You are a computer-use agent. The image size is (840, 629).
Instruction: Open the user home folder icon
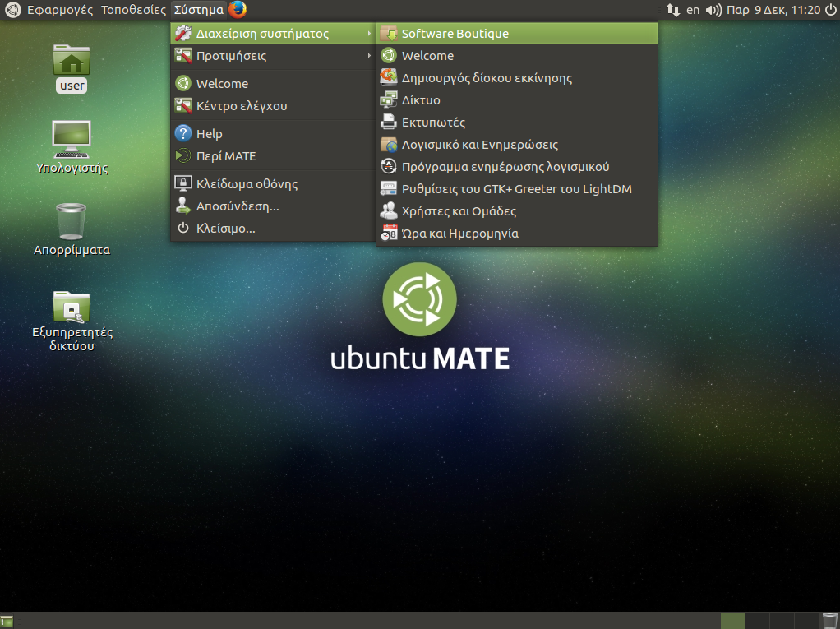pyautogui.click(x=72, y=61)
